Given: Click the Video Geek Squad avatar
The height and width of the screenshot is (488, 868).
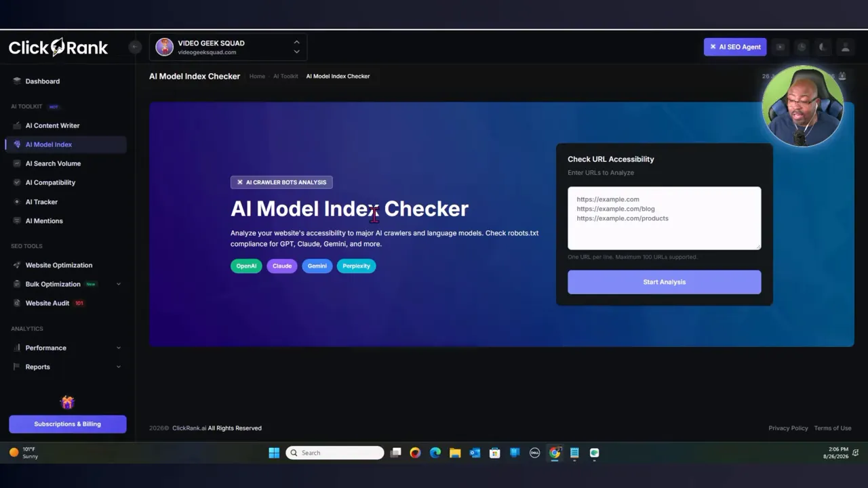Looking at the screenshot, I should click(164, 47).
